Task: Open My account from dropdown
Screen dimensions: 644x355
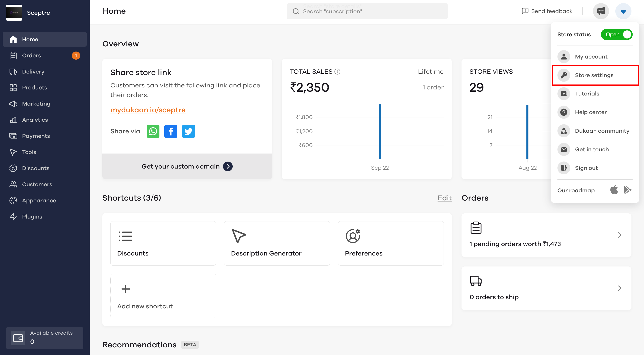Action: 595,56
